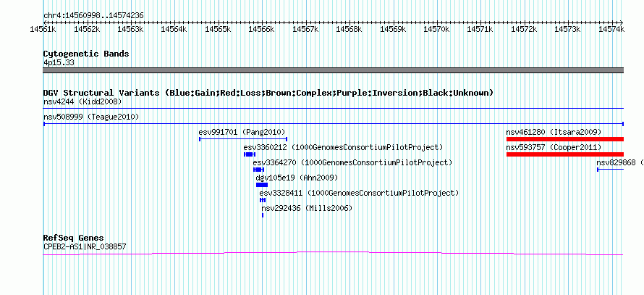Click the chr4:14560998..14574236 region label
Screen dimensions: 644x295
point(93,15)
